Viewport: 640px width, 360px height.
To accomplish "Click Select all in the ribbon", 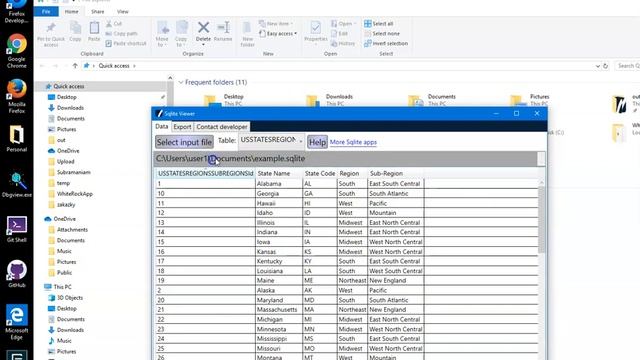I will pos(379,24).
